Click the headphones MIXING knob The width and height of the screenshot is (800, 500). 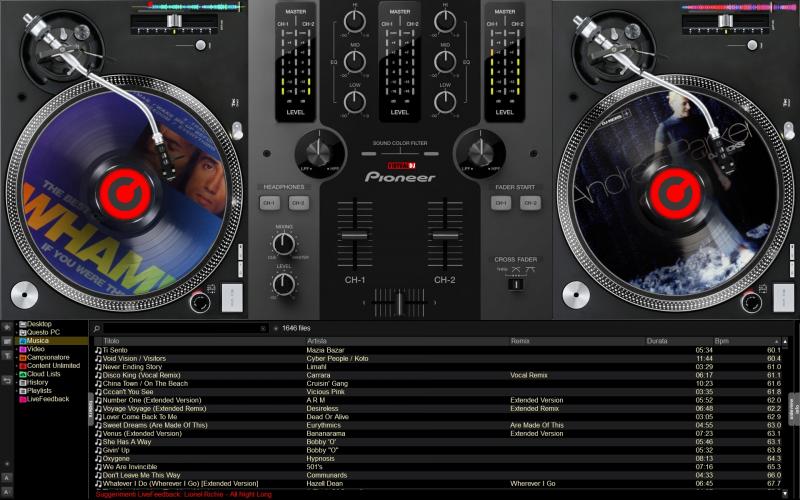pyautogui.click(x=284, y=244)
